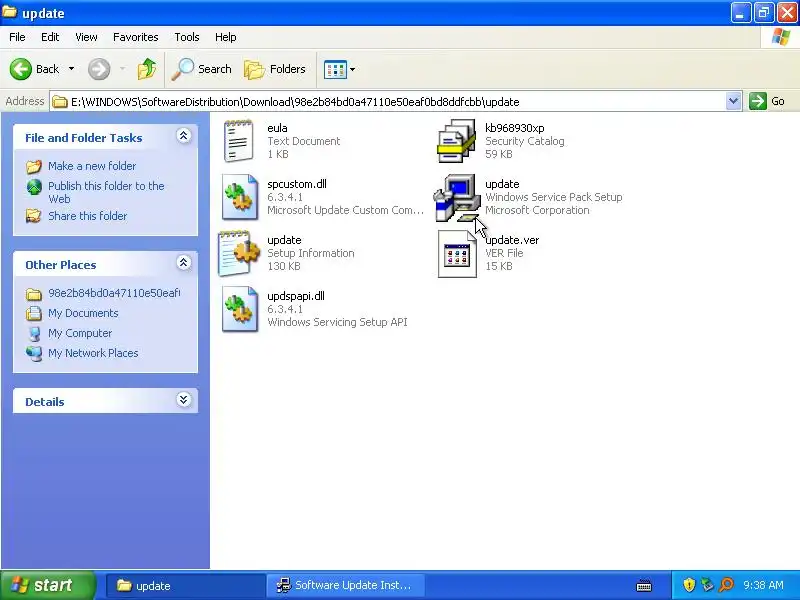
Task: Go to My Documents
Action: click(83, 313)
